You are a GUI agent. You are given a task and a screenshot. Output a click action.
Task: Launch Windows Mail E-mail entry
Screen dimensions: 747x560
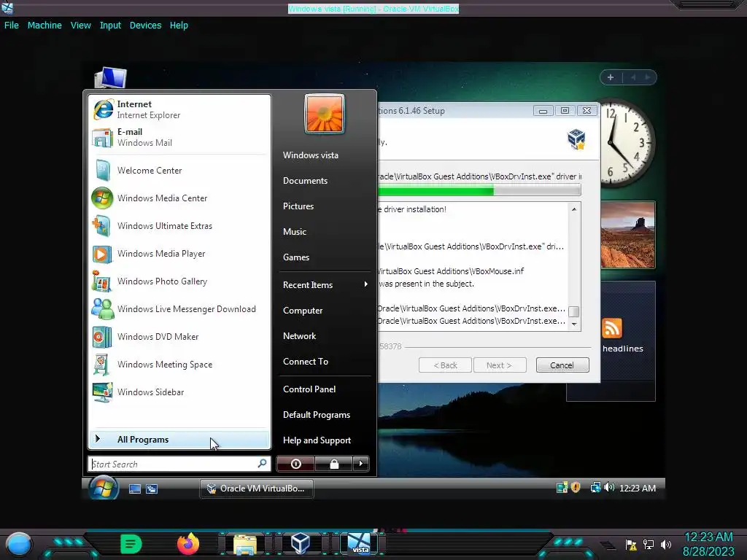[179, 137]
